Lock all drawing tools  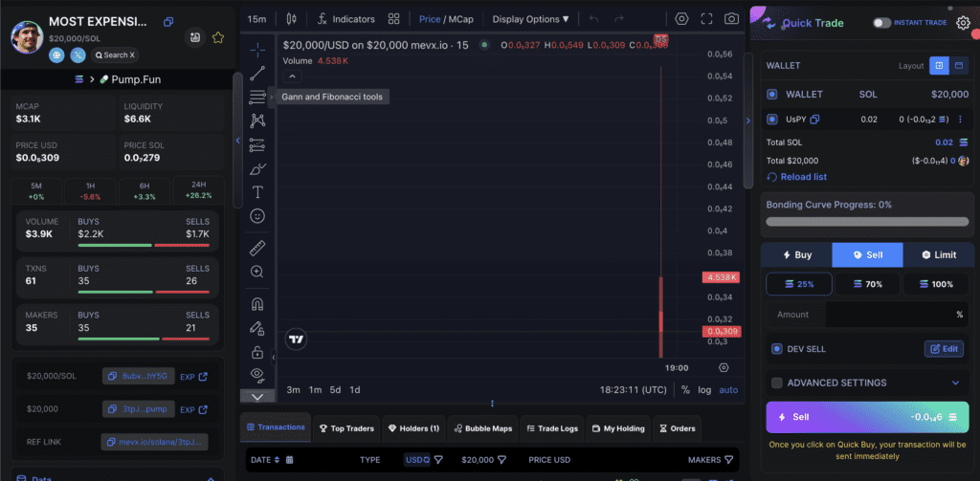click(x=256, y=352)
